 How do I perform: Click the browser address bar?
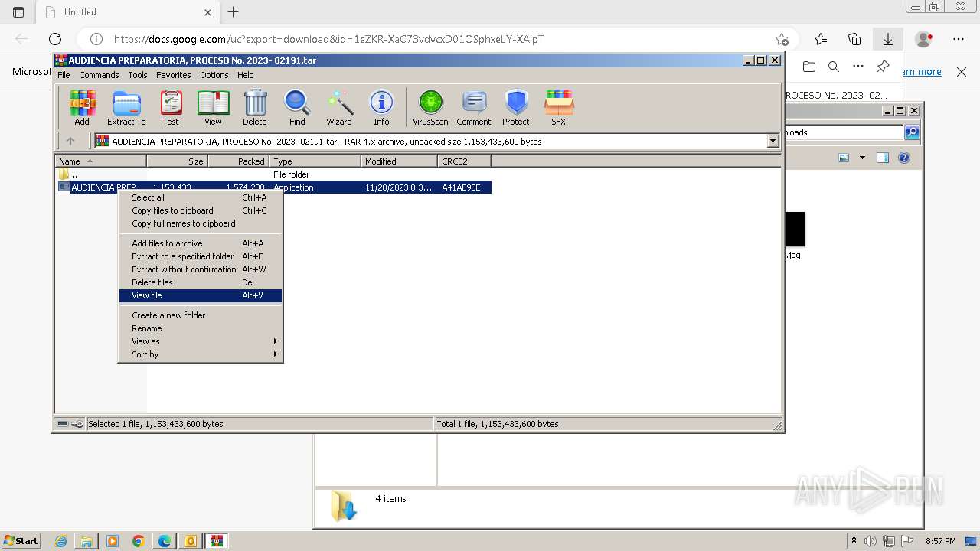click(x=436, y=39)
